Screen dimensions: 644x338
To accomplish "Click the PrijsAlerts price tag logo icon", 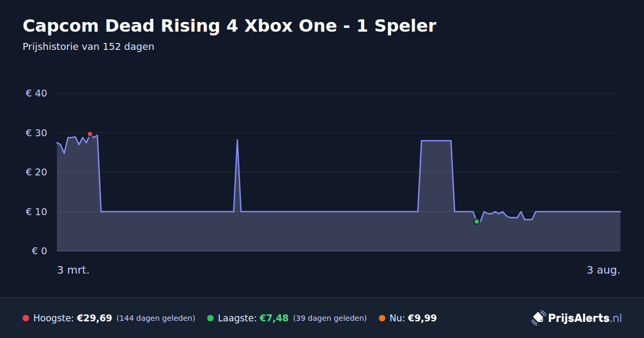I will coord(538,318).
